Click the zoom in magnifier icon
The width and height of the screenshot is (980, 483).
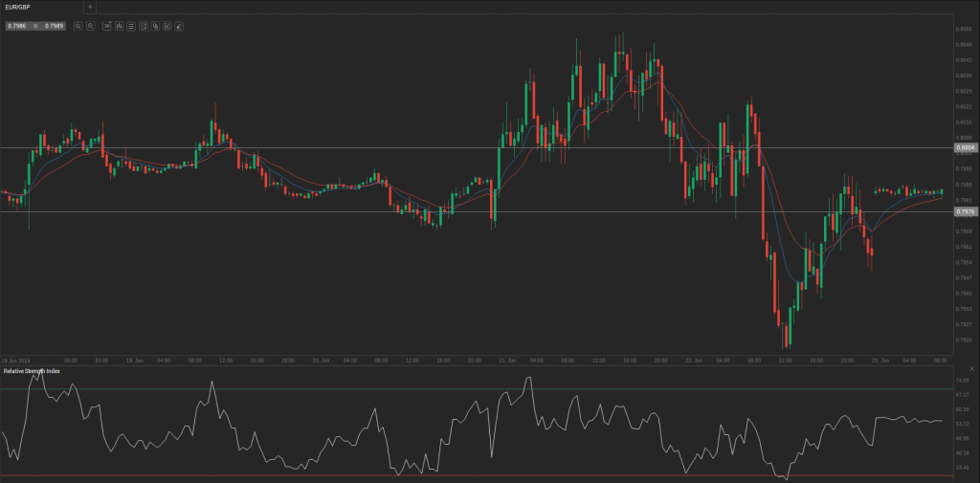(91, 26)
